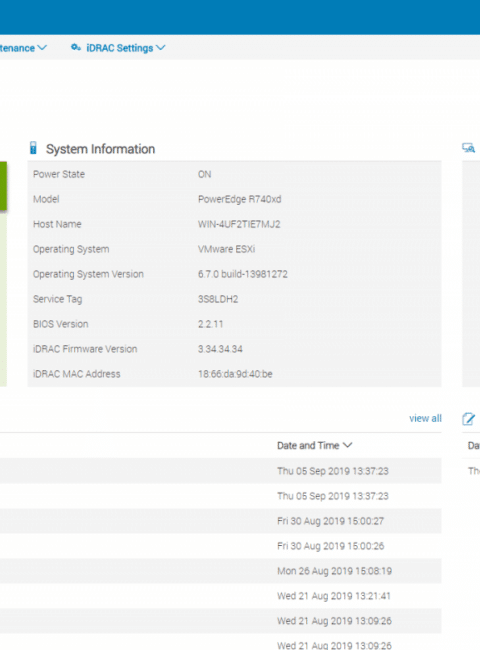Image resolution: width=480 pixels, height=650 pixels.
Task: Click the Operating System Version label
Action: 88,274
